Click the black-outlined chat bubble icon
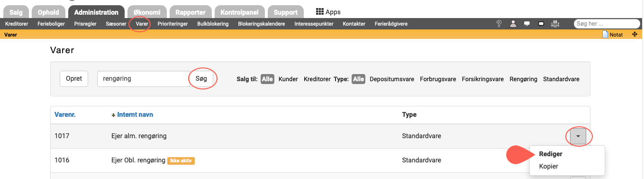The image size is (644, 179). click(x=541, y=24)
